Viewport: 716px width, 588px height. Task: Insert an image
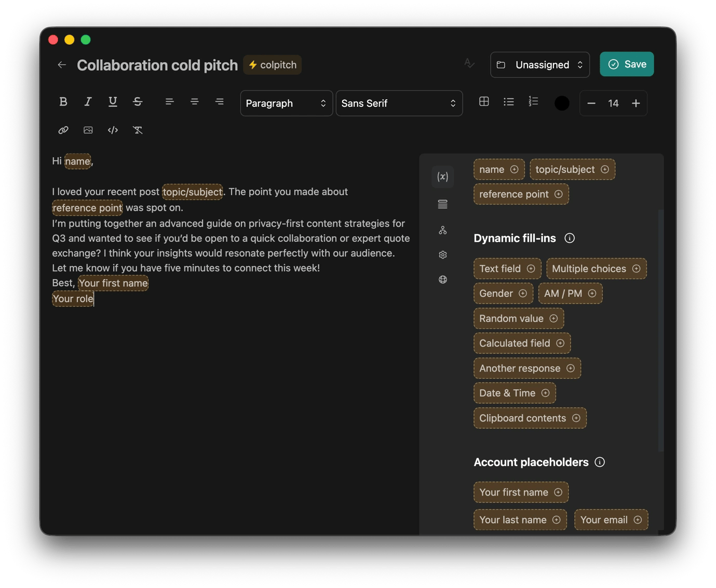pos(88,130)
